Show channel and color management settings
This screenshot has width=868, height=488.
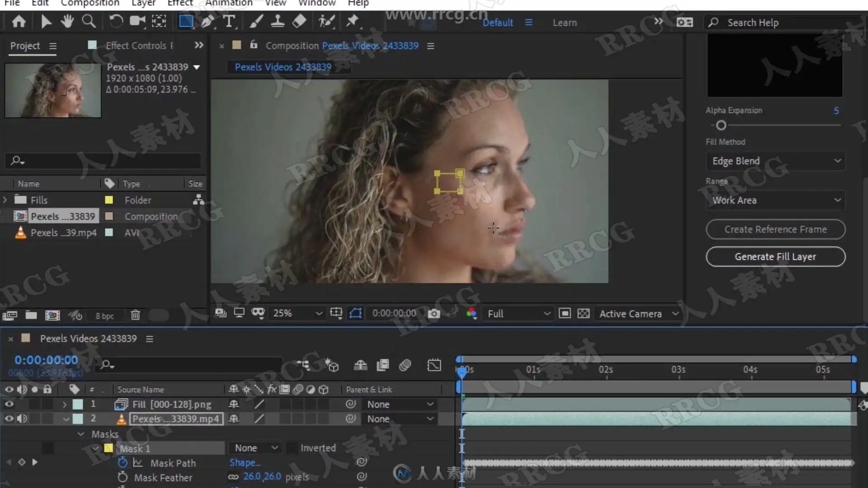tap(472, 314)
